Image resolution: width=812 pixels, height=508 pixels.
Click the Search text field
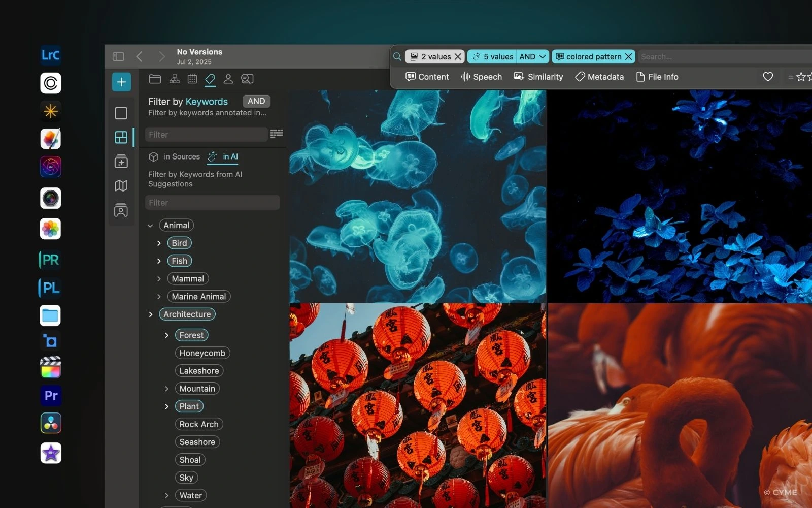[725, 56]
